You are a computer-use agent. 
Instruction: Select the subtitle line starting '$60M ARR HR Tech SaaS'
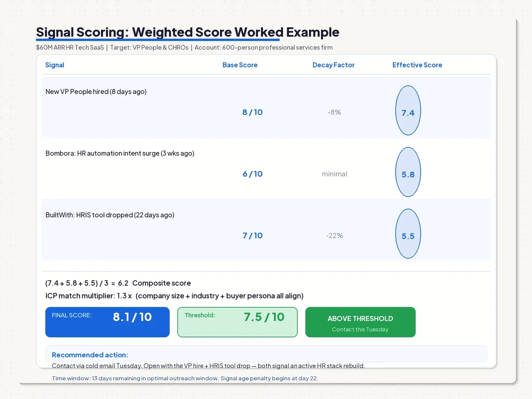point(184,47)
